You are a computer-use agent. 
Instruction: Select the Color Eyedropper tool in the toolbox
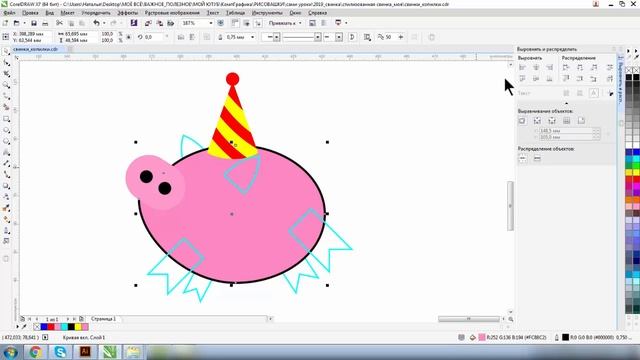coord(6,208)
